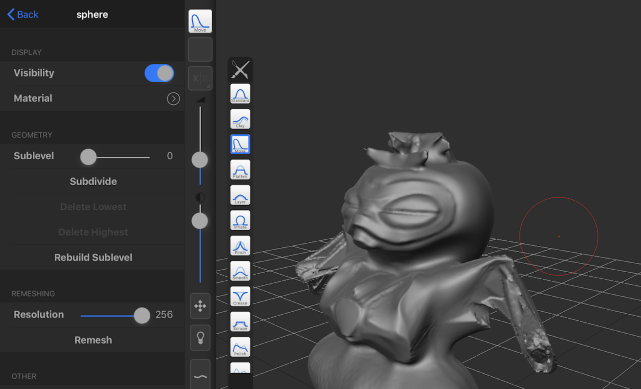The width and height of the screenshot is (641, 389).
Task: Select the Crease brush
Action: point(240,296)
